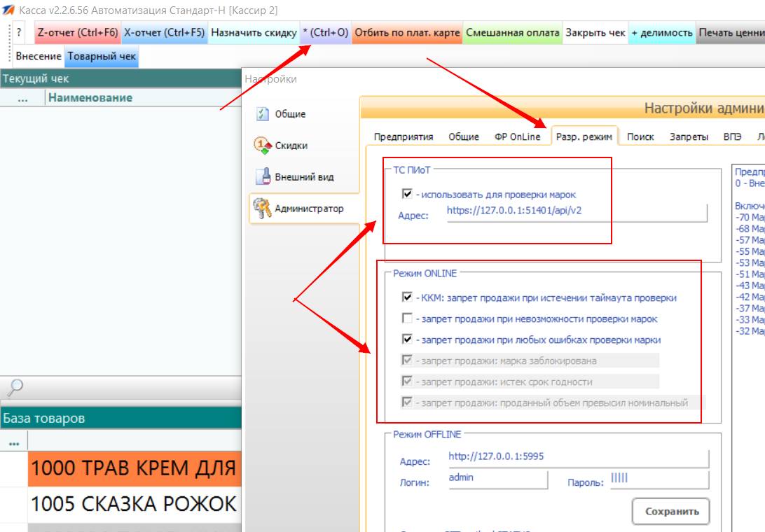Screen dimensions: 765x532
Task: Toggle 'использовать для проверки марок' checkbox
Action: pyautogui.click(x=407, y=194)
